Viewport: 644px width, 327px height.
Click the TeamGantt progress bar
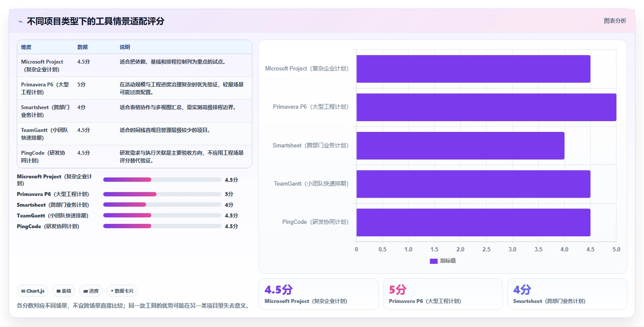tap(162, 215)
